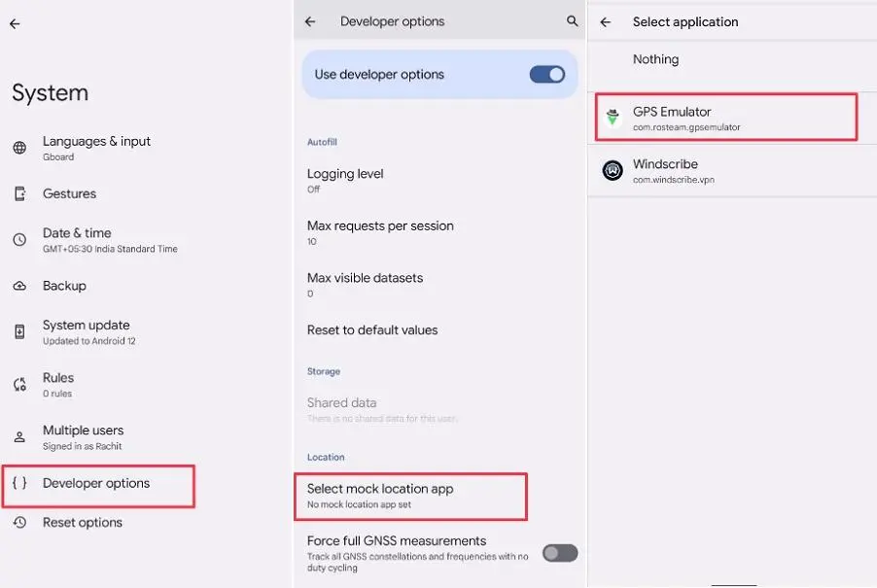Open Rules settings
This screenshot has width=877, height=588.
coord(147,385)
